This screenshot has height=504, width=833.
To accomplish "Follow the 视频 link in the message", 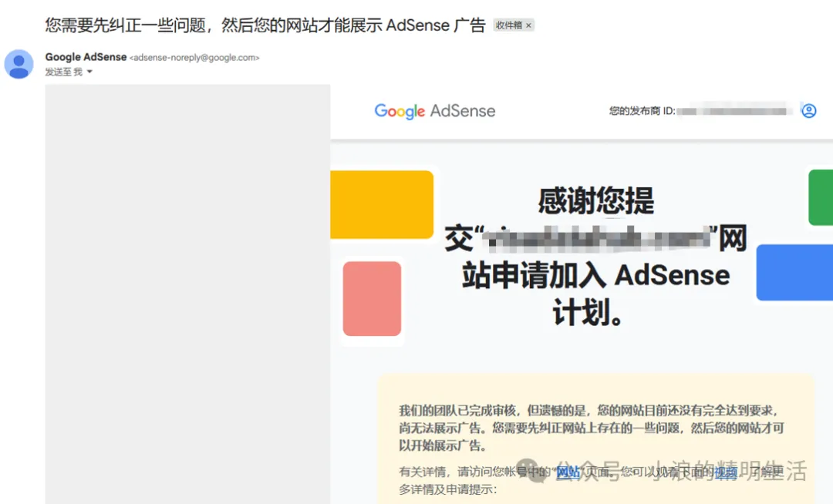I will [x=726, y=472].
